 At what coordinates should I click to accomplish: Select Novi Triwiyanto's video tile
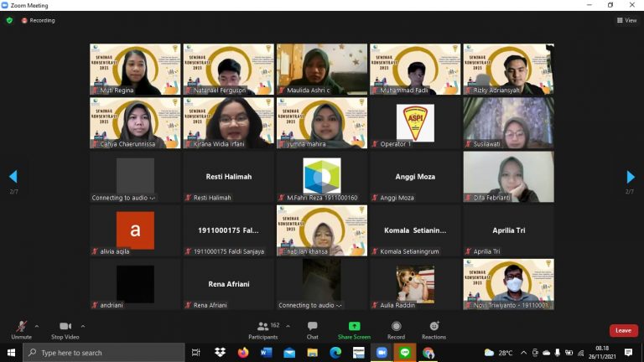click(x=508, y=284)
